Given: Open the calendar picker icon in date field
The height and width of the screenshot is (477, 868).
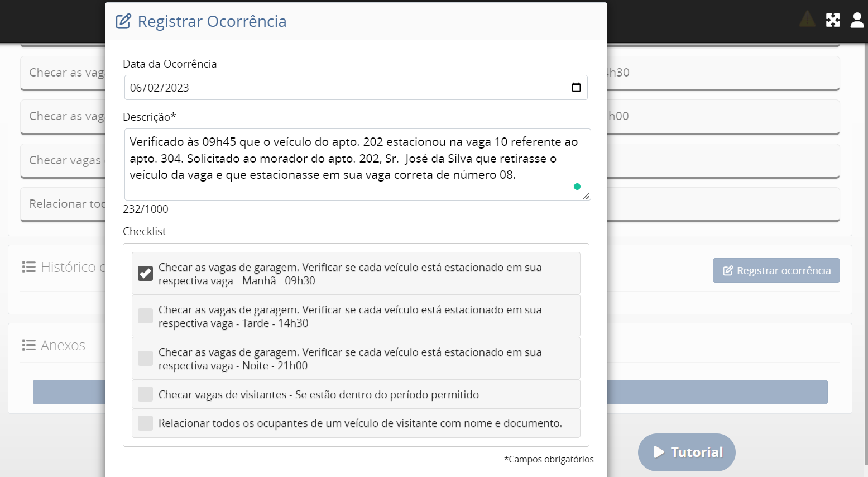Looking at the screenshot, I should coord(576,88).
